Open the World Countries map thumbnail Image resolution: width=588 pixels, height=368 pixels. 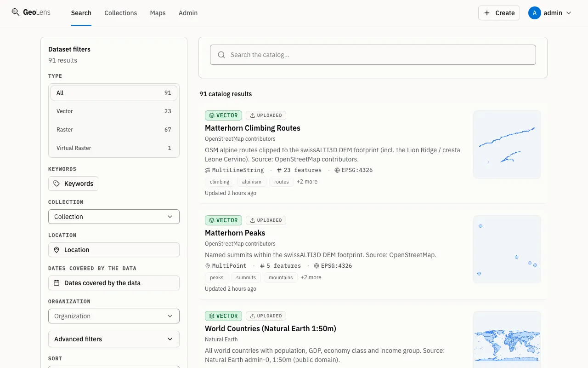point(507,339)
